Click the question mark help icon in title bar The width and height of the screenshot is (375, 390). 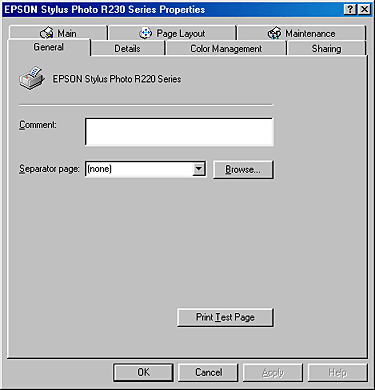[x=350, y=9]
